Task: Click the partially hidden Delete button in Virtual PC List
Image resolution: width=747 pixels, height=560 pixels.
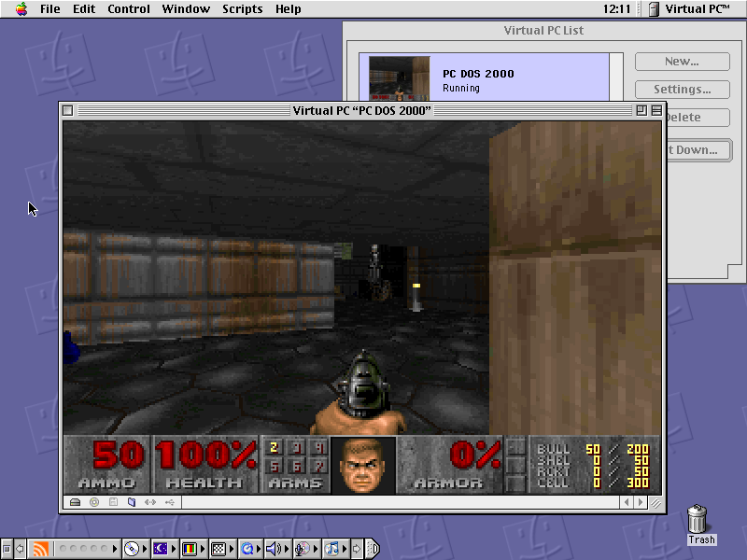Action: (x=698, y=118)
